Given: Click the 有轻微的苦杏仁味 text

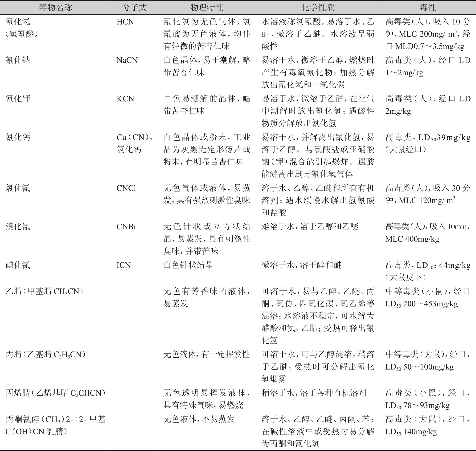Looking at the screenshot, I should coord(197,46).
